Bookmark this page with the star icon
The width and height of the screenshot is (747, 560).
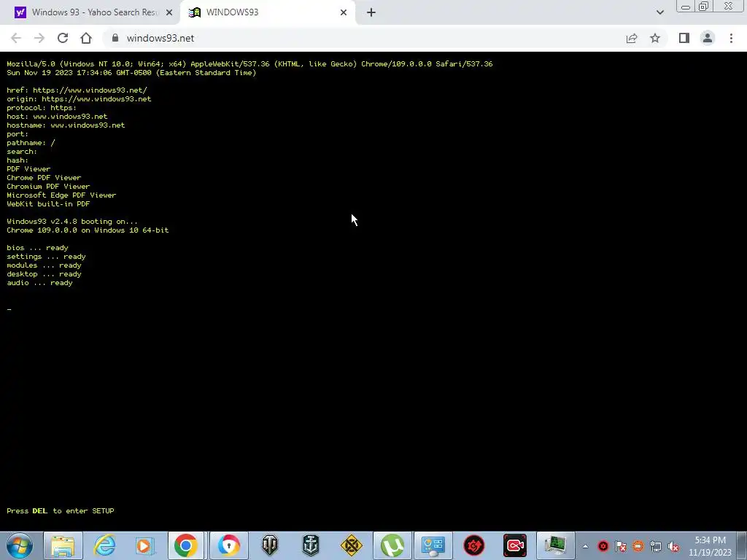[655, 38]
